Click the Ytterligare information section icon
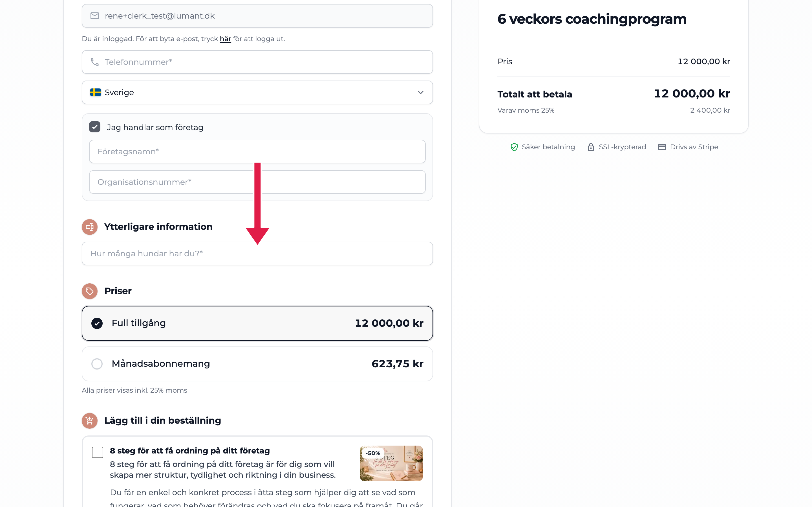812x507 pixels. click(90, 227)
